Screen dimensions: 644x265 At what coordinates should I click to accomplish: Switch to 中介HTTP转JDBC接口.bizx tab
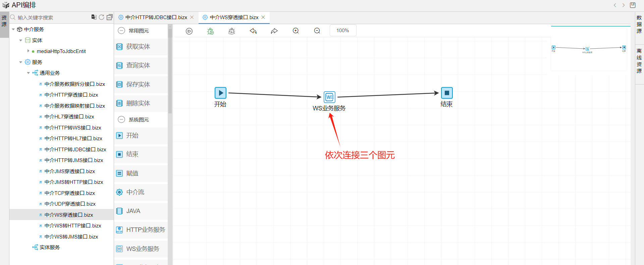pyautogui.click(x=156, y=17)
